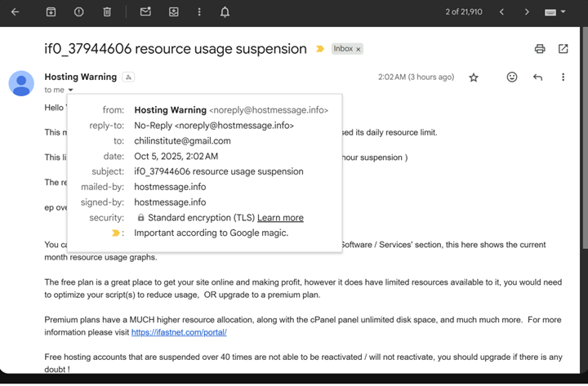Go back to the inbox list
Image resolution: width=588 pixels, height=386 pixels.
(x=15, y=12)
